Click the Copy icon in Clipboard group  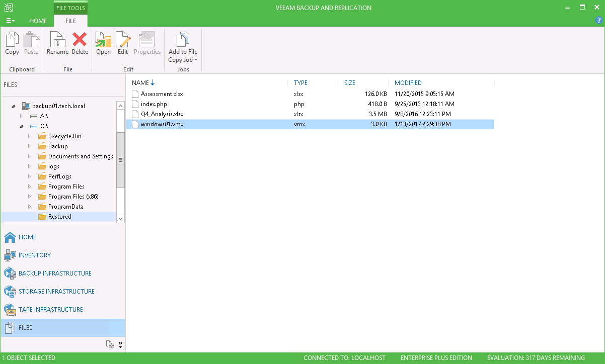coord(12,39)
